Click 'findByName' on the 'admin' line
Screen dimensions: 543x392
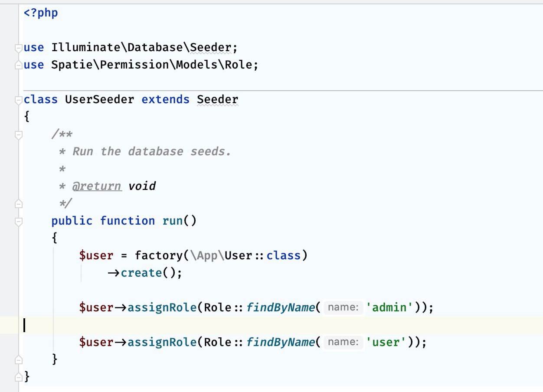point(281,307)
